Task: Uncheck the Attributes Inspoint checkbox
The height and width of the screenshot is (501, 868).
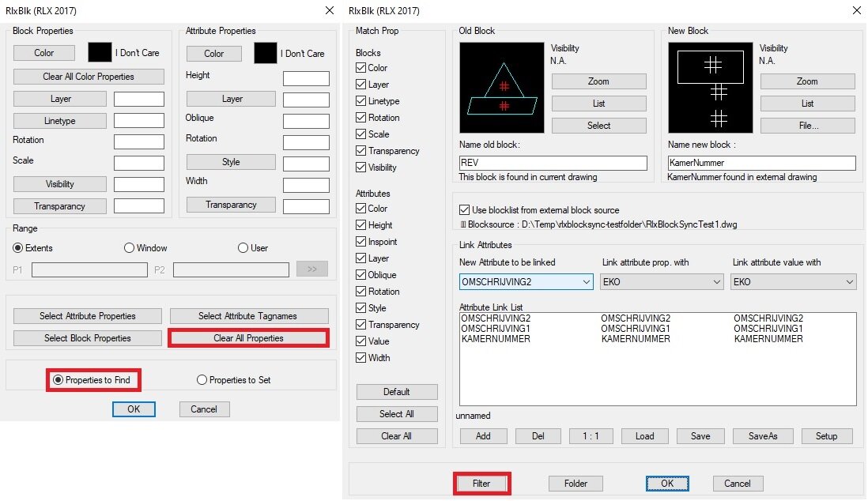Action: coord(361,241)
